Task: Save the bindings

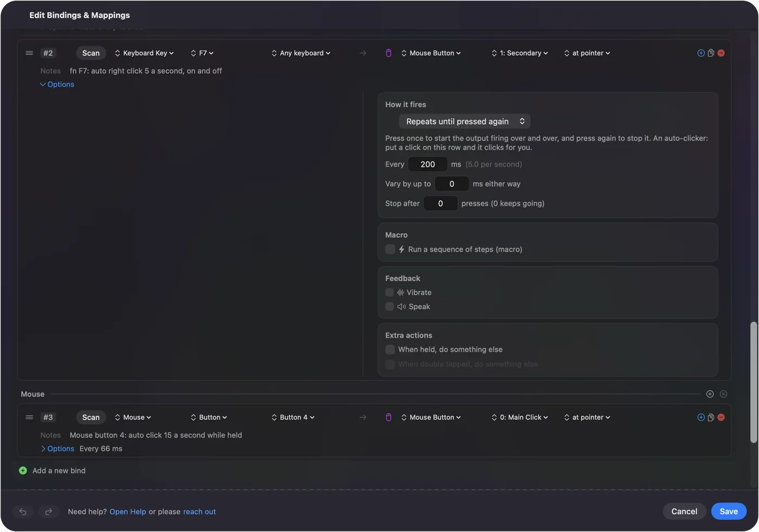Action: coord(729,511)
